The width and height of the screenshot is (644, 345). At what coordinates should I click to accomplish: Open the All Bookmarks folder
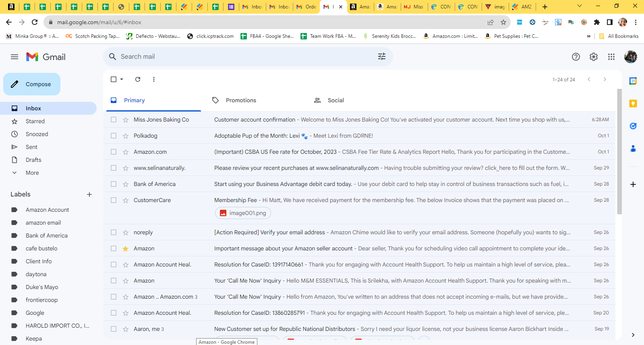(x=619, y=36)
